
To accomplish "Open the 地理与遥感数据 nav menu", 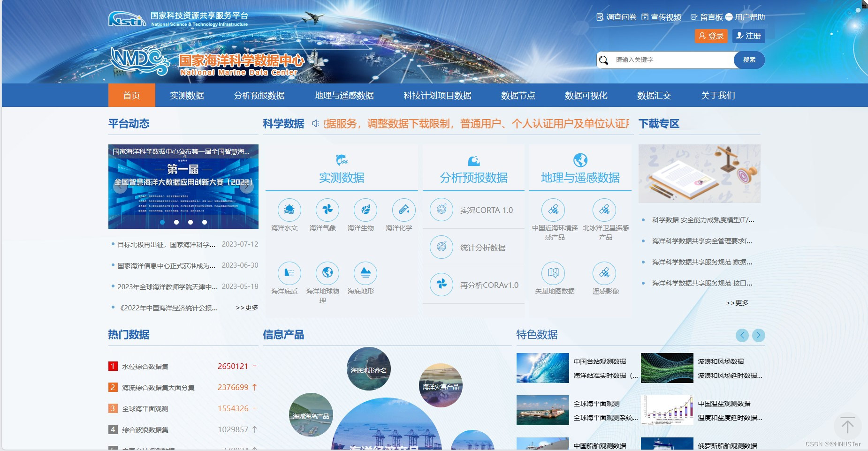I will click(344, 96).
